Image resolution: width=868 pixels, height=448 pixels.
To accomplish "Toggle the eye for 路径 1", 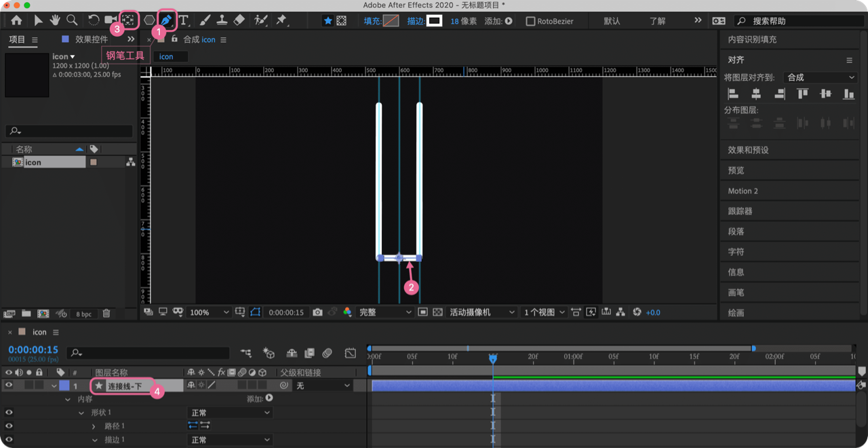I will point(9,426).
